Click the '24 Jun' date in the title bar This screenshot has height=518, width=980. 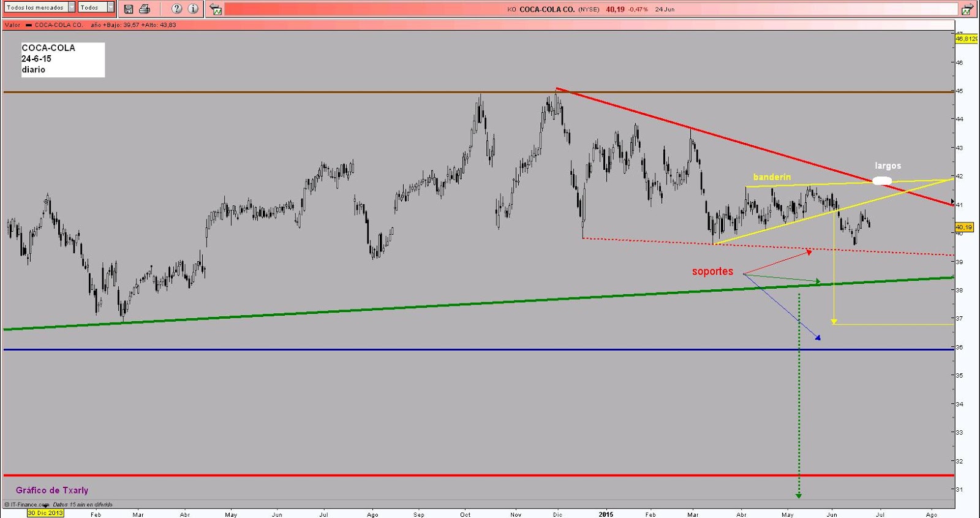(x=665, y=9)
